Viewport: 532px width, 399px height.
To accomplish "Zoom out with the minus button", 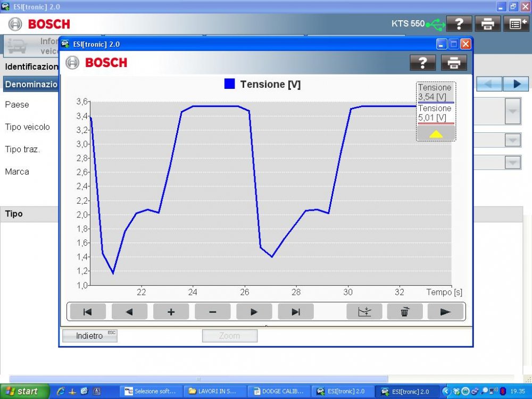I will [212, 312].
